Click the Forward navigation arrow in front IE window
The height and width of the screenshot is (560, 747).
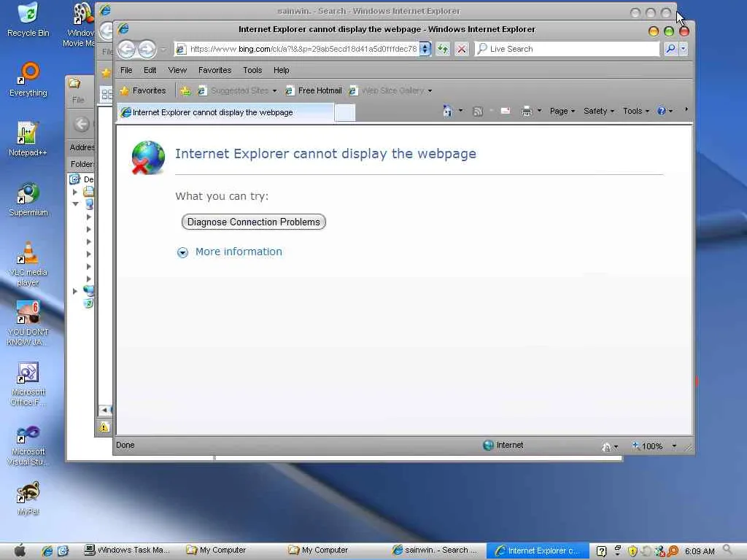pyautogui.click(x=147, y=49)
